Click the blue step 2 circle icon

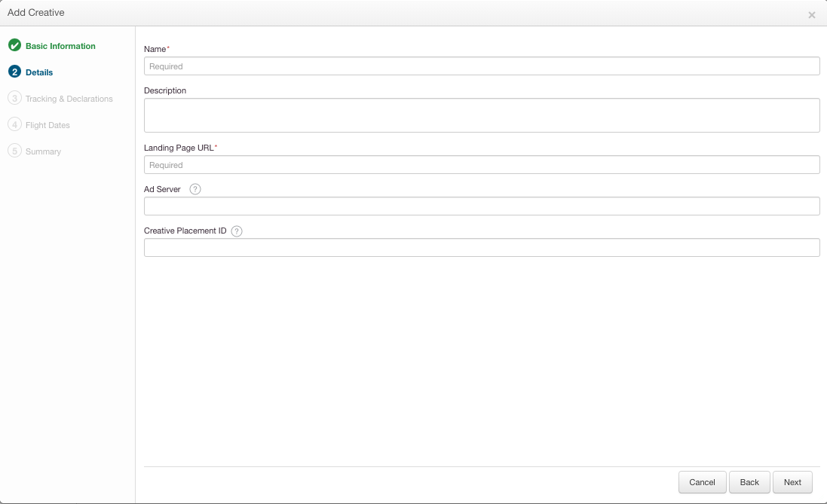click(14, 72)
